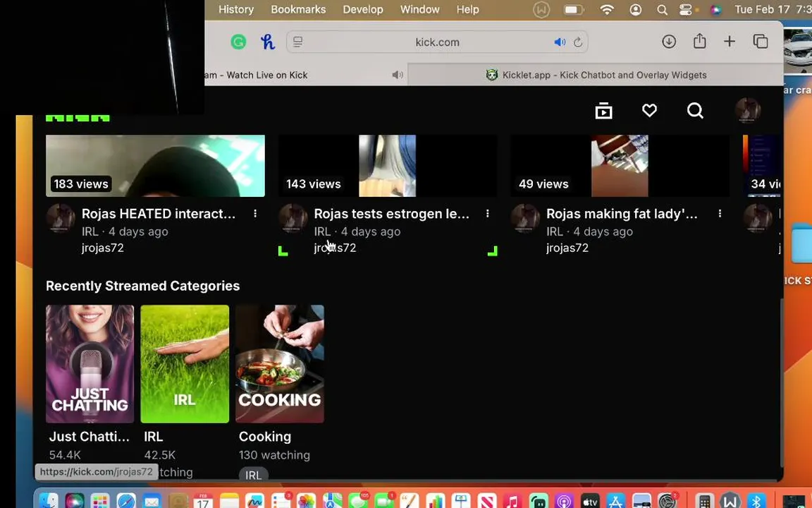
Task: Check battery status in menu bar
Action: tap(573, 10)
